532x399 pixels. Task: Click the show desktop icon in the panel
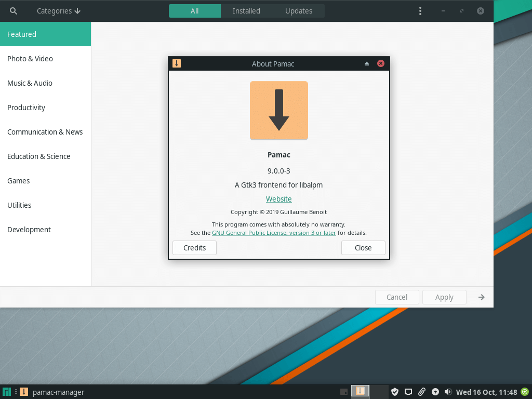click(x=344, y=392)
